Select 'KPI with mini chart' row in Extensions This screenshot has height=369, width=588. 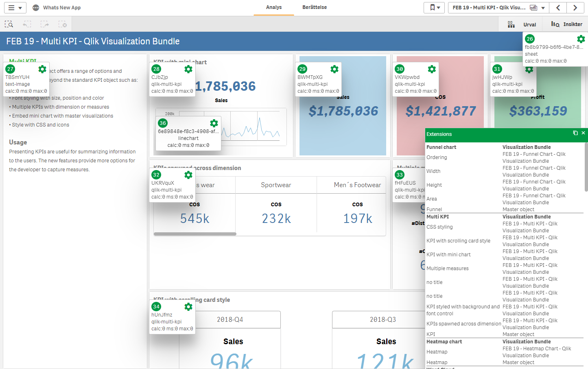pyautogui.click(x=505, y=255)
